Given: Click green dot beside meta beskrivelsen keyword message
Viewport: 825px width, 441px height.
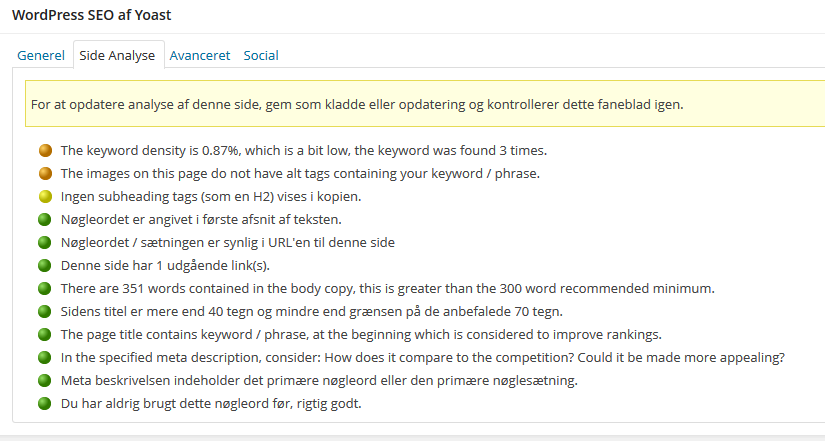Looking at the screenshot, I should point(45,380).
